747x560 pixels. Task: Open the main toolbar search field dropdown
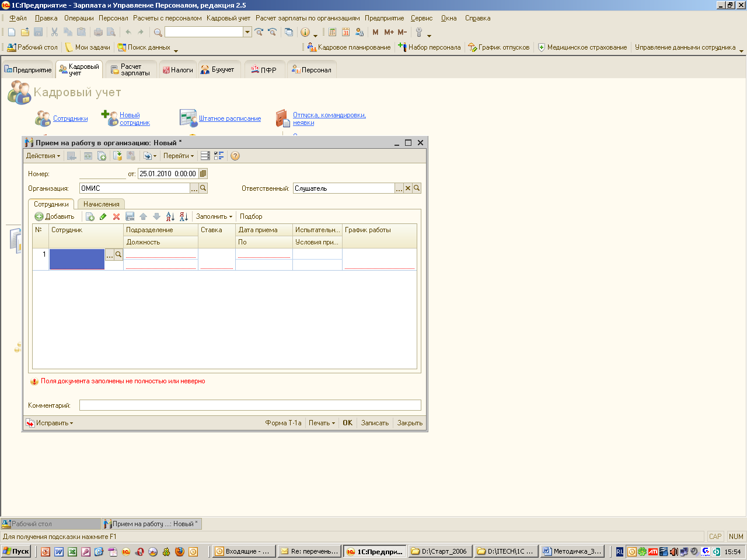pos(247,32)
